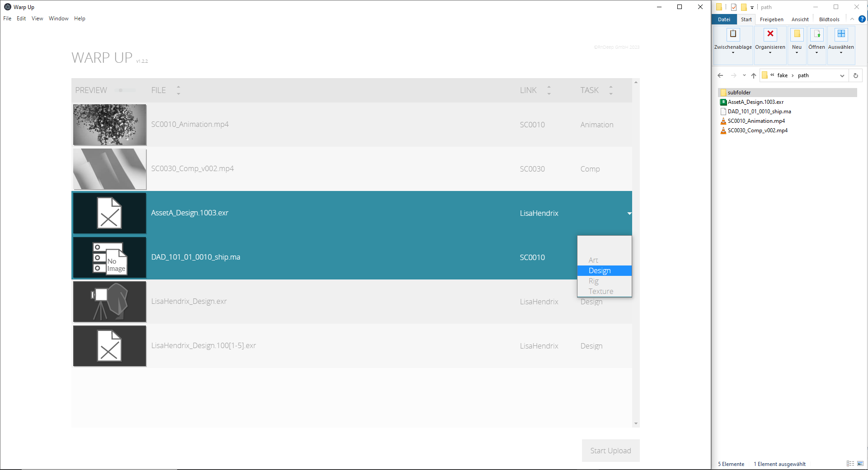Image resolution: width=868 pixels, height=470 pixels.
Task: Open the Freigeben ribbon tab
Action: (771, 19)
